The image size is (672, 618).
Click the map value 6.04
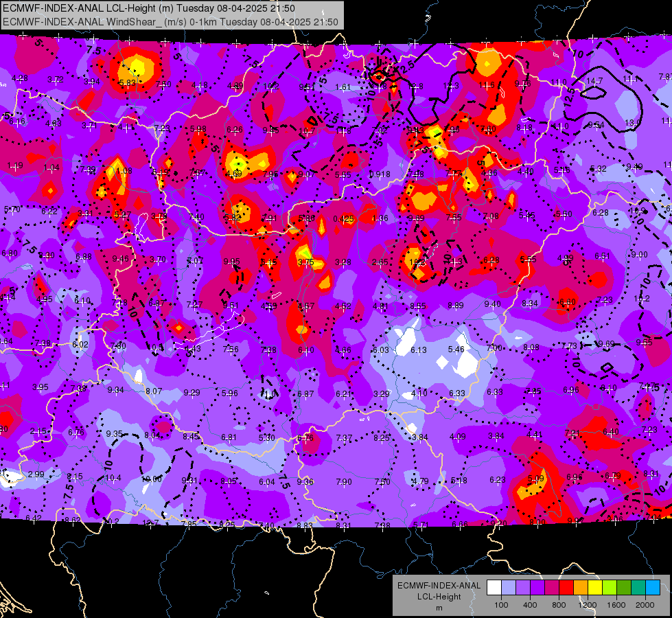tap(267, 482)
